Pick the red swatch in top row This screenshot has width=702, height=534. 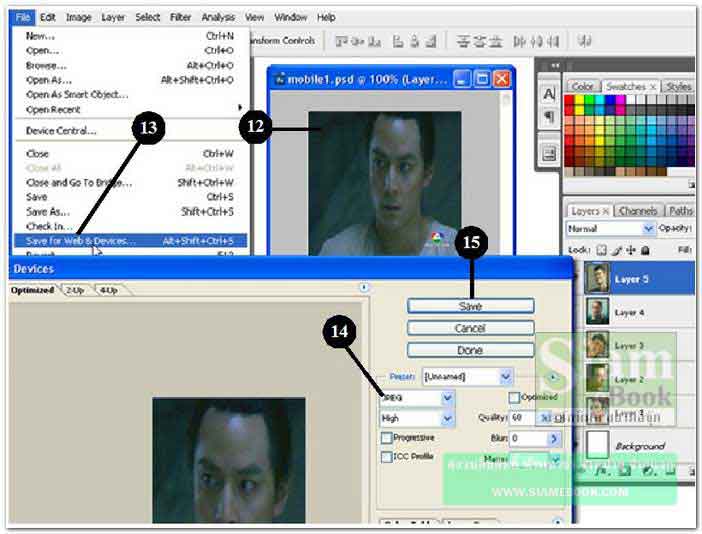(569, 99)
